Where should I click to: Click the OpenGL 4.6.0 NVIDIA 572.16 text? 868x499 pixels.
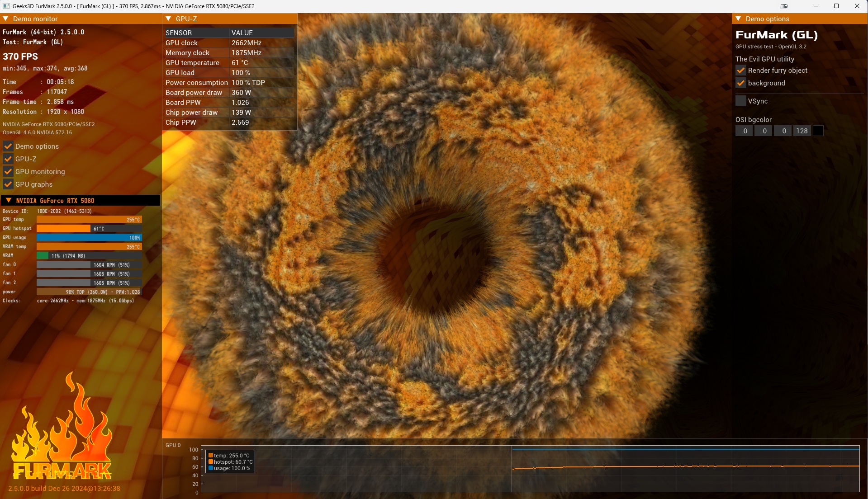(37, 132)
